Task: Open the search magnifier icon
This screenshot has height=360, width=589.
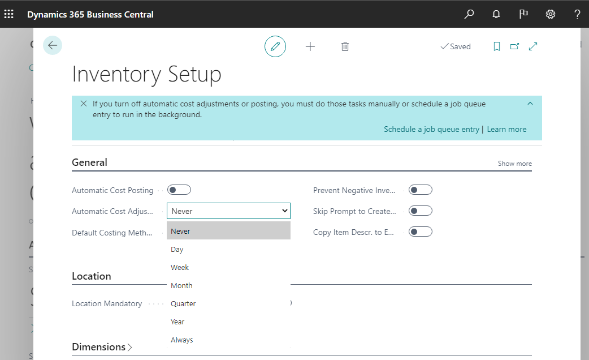Action: [469, 14]
